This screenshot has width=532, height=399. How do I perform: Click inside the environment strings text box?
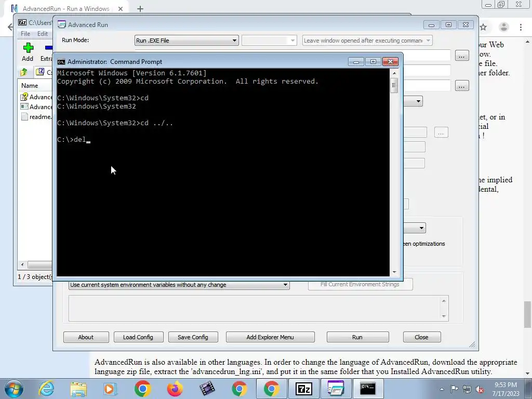tap(255, 308)
